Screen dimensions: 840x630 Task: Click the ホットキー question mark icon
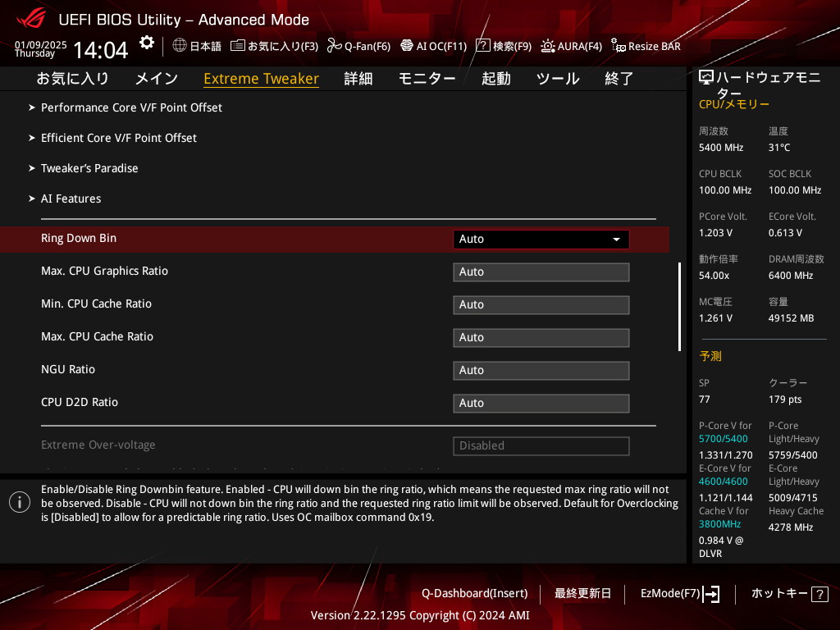point(819,594)
